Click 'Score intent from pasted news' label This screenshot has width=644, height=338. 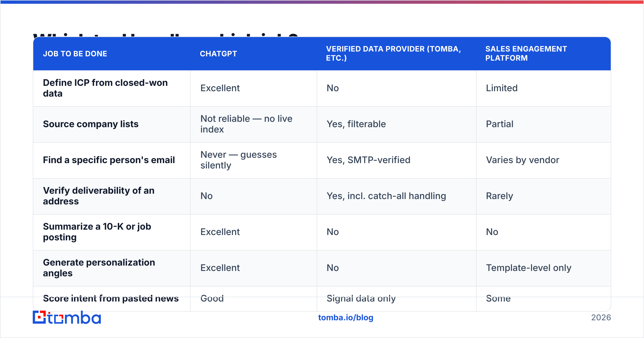111,298
